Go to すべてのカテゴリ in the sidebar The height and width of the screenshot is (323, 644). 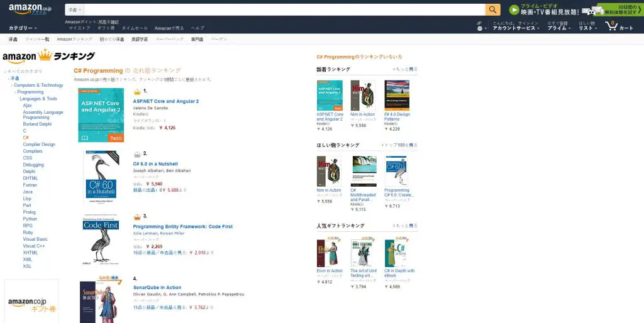click(25, 72)
